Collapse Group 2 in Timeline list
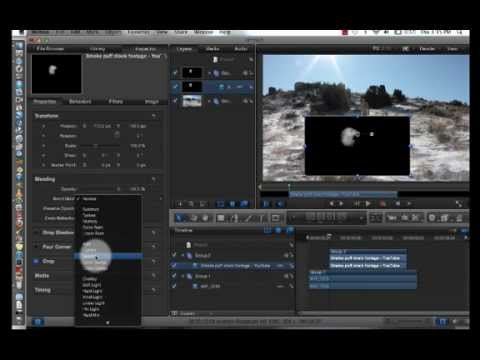Screen dimensions: 480x360 coord(183,255)
